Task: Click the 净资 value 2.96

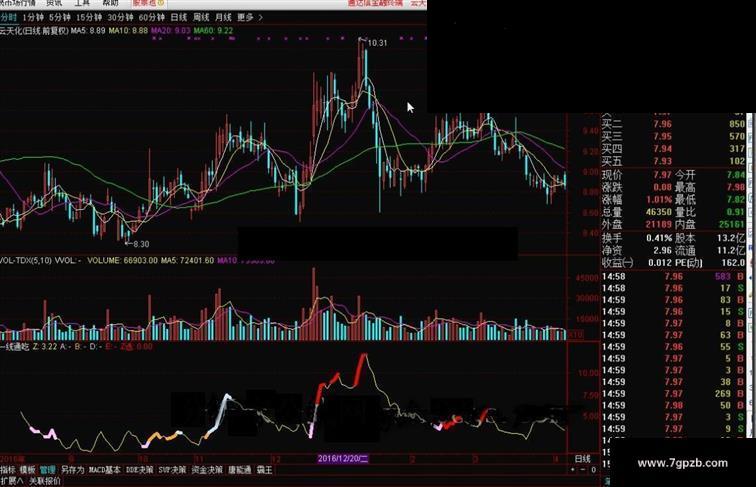Action: coord(662,251)
